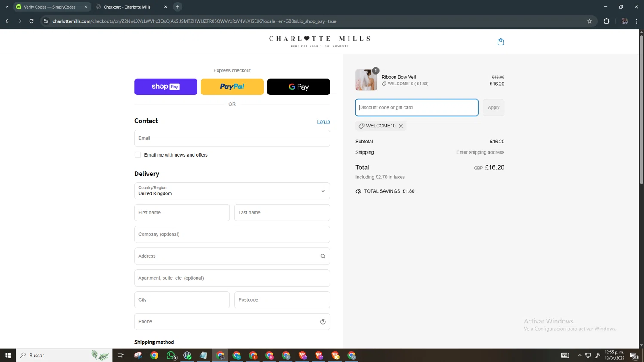
Task: Open the network status tray icon
Action: (588, 355)
